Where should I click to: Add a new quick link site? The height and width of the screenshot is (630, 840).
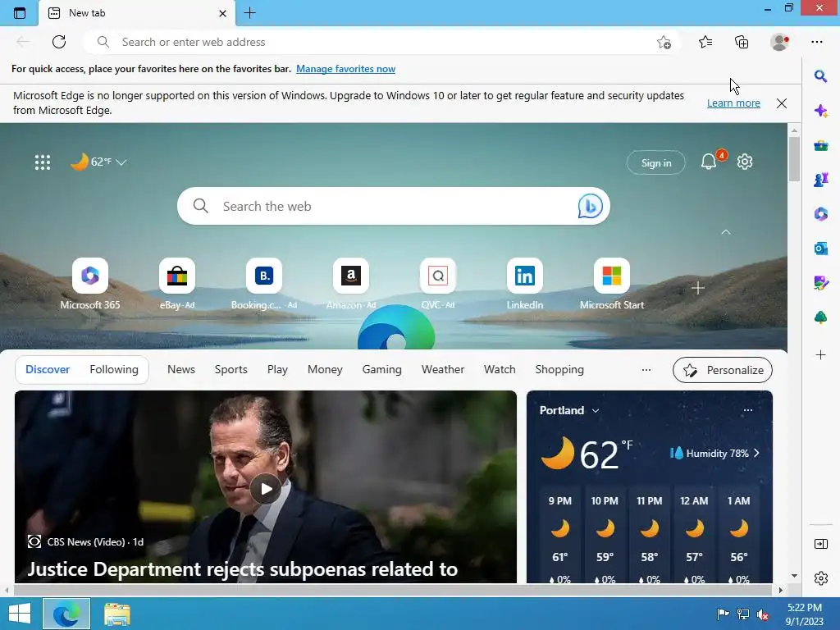pos(697,288)
